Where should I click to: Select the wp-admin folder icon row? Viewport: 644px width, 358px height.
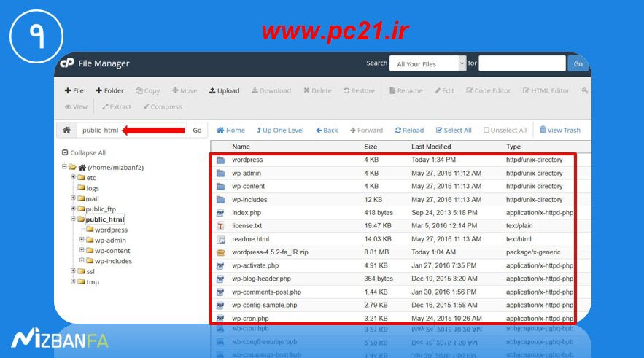click(x=220, y=174)
